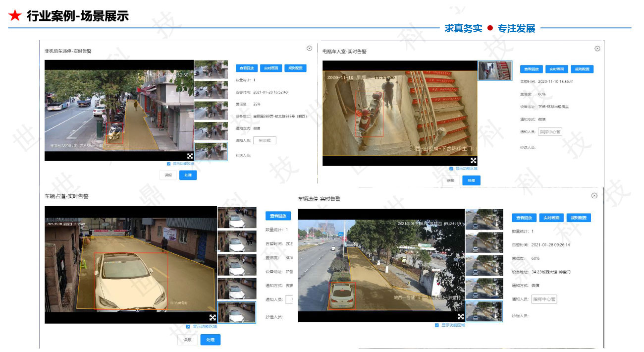Open 实时画面 in 电瓶车入室 panel
Image resolution: width=644 pixels, height=352 pixels.
click(x=555, y=69)
